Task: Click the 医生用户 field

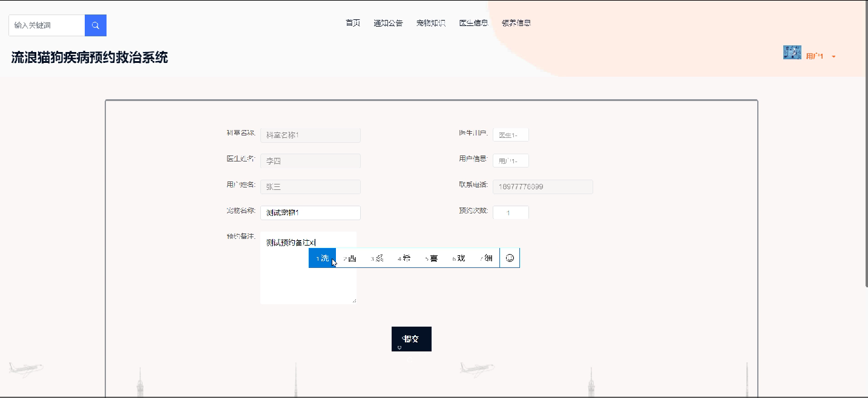Action: (x=511, y=135)
